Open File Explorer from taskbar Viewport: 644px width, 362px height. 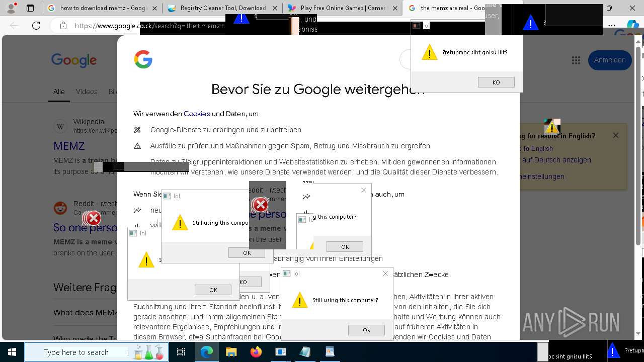coord(231,352)
